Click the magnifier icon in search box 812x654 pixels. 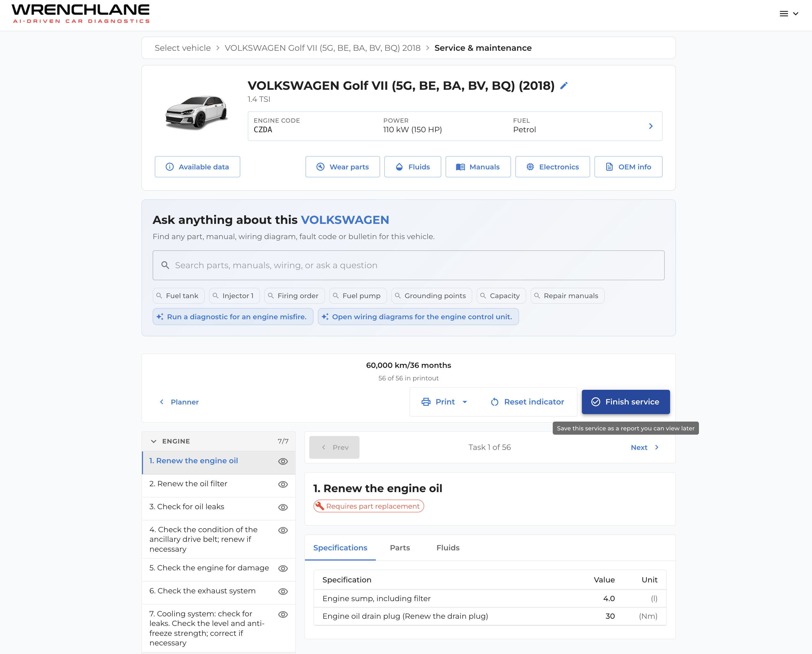pyautogui.click(x=165, y=265)
